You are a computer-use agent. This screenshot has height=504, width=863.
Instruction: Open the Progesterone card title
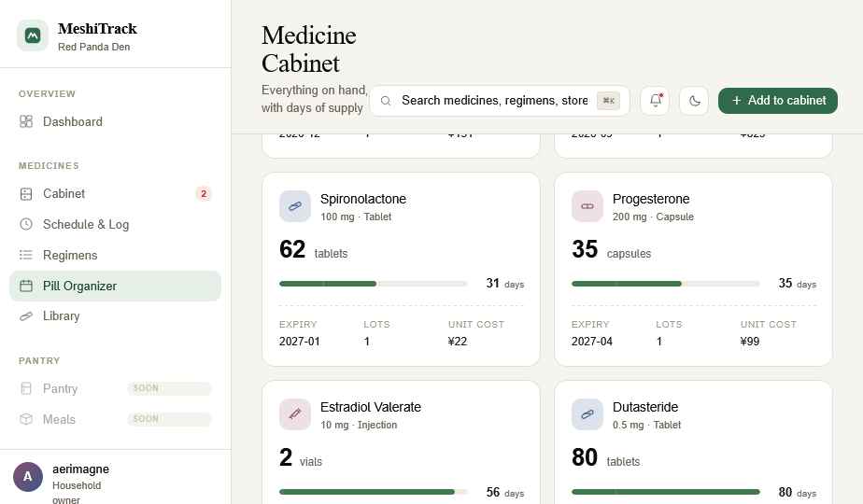point(651,199)
